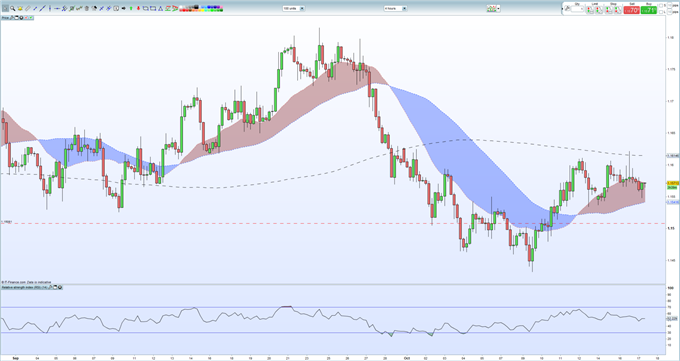Click the Price panel label tab

(x=5, y=18)
